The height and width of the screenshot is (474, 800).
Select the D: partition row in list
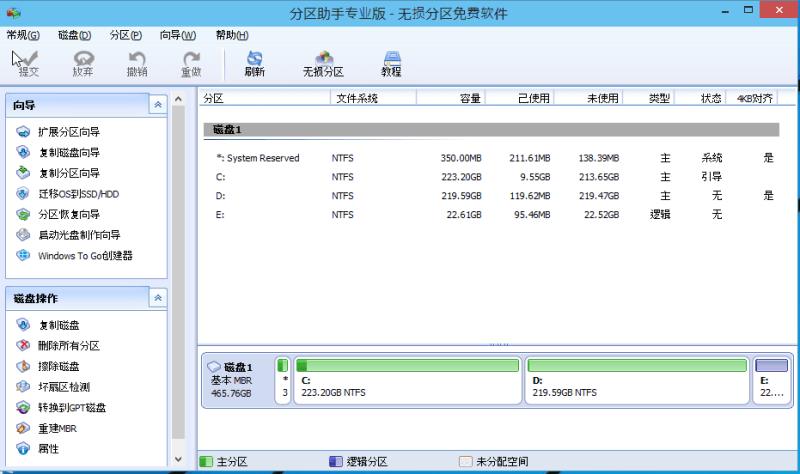(x=491, y=196)
